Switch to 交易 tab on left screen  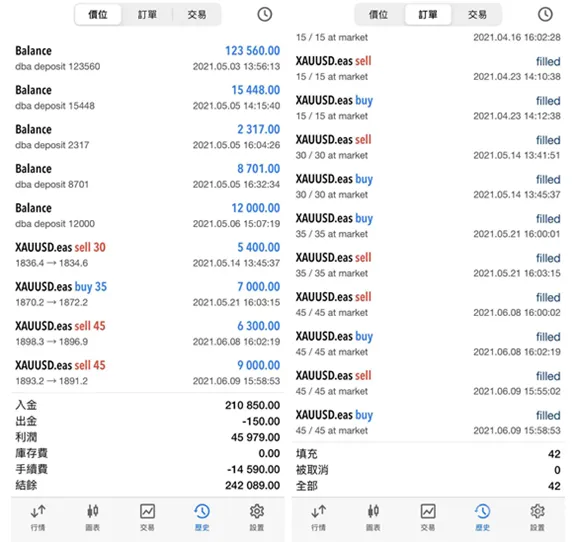(197, 15)
